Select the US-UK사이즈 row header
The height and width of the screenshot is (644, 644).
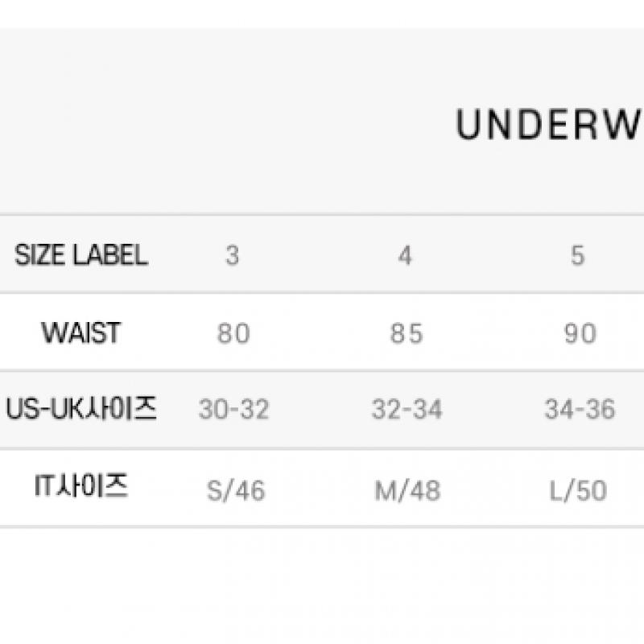click(x=81, y=410)
